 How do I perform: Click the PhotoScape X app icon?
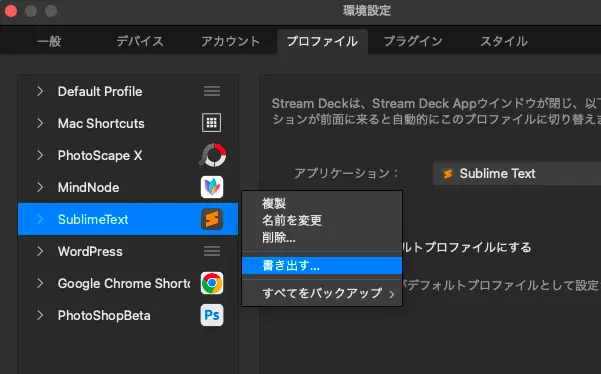coord(212,155)
